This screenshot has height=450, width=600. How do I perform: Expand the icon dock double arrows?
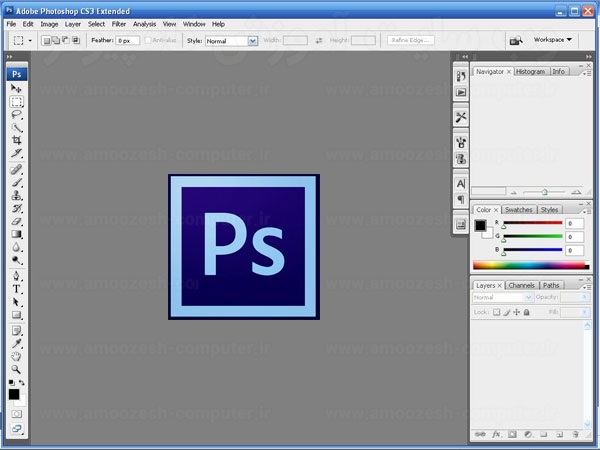click(465, 57)
